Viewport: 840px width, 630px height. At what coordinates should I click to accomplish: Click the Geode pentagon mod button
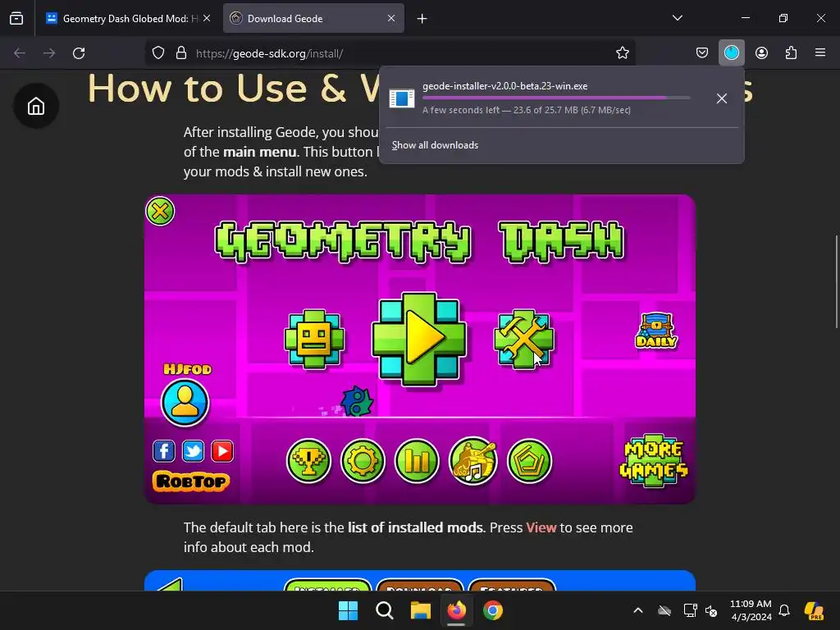coord(529,461)
